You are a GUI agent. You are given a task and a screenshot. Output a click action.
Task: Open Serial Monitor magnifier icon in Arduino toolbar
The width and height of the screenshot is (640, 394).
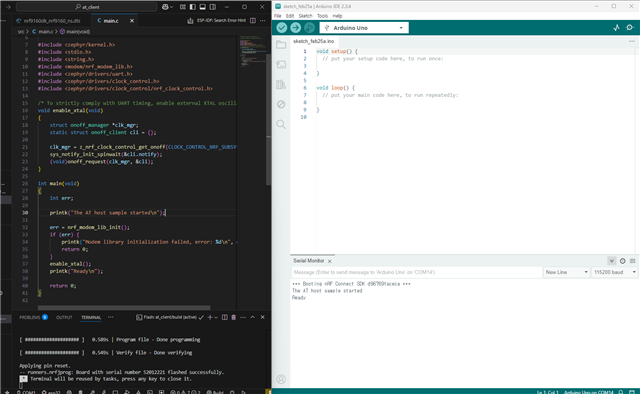[630, 28]
